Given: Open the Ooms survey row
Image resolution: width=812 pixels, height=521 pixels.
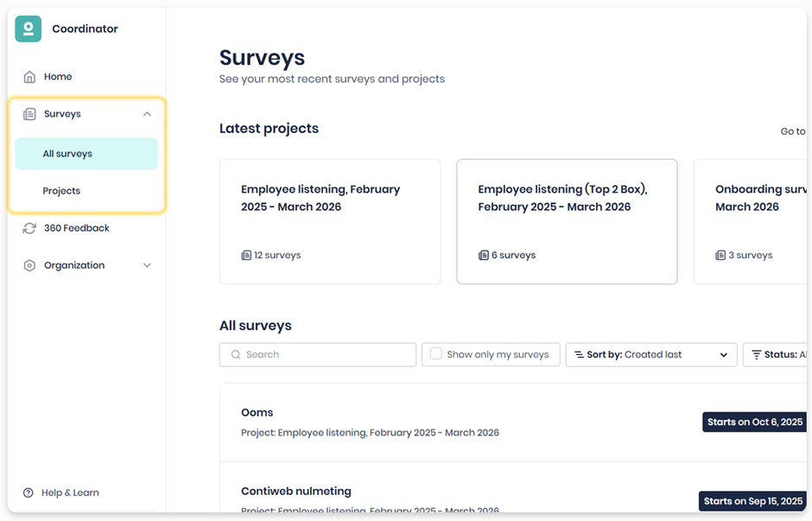Looking at the screenshot, I should tap(512, 423).
